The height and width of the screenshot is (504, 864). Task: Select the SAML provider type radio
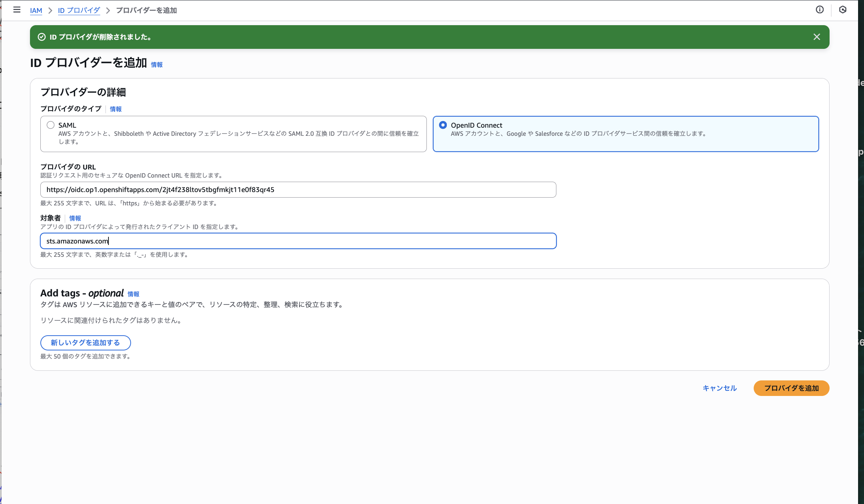(51, 125)
